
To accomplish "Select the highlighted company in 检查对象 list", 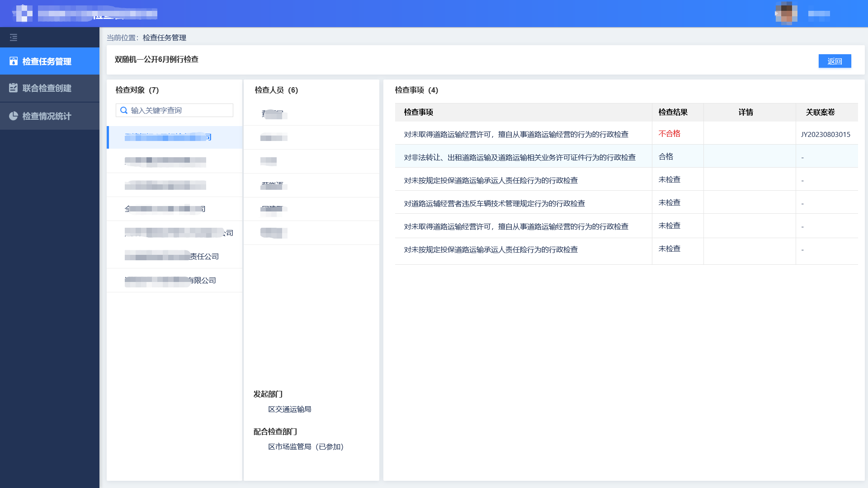I will pyautogui.click(x=174, y=137).
